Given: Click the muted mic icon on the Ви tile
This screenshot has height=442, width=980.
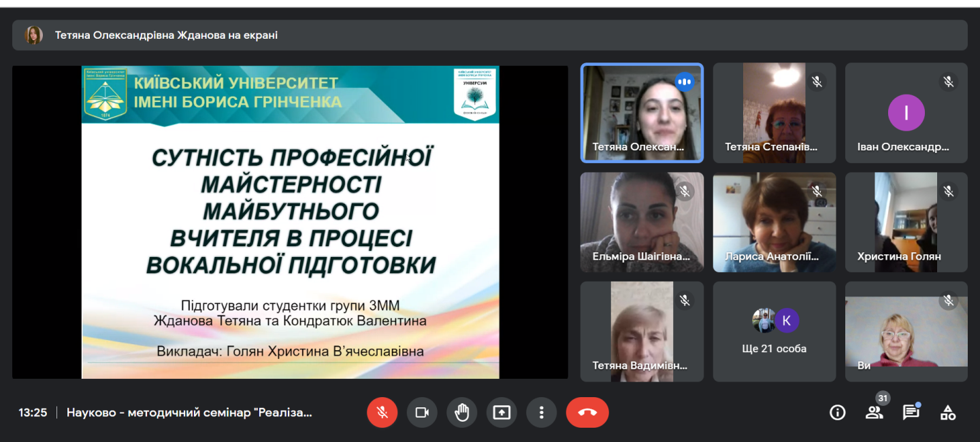Looking at the screenshot, I should click(949, 301).
